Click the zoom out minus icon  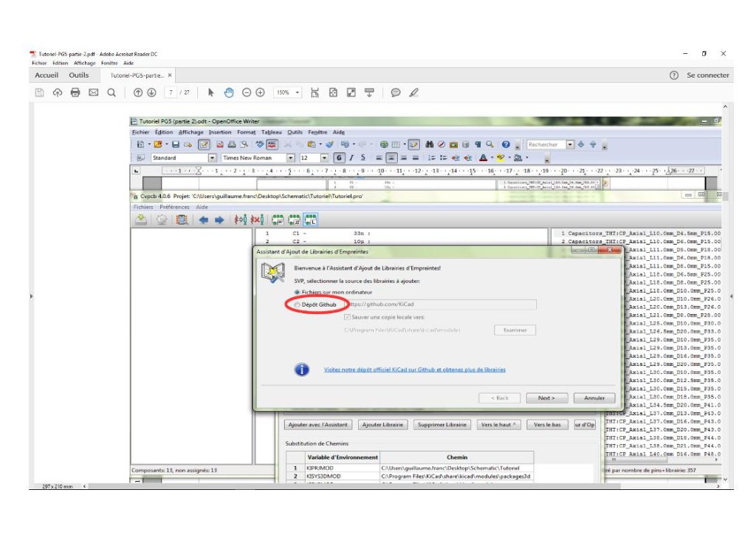(247, 92)
